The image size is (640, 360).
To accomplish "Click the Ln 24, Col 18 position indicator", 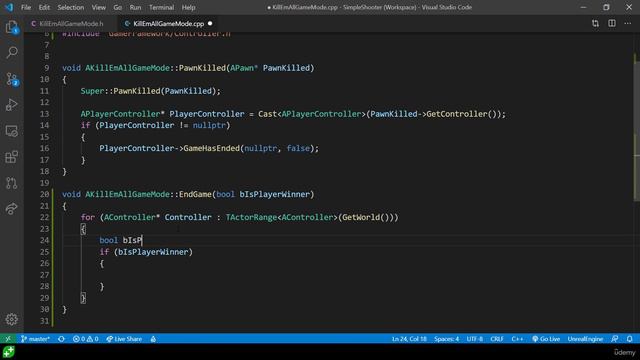I will (x=409, y=339).
